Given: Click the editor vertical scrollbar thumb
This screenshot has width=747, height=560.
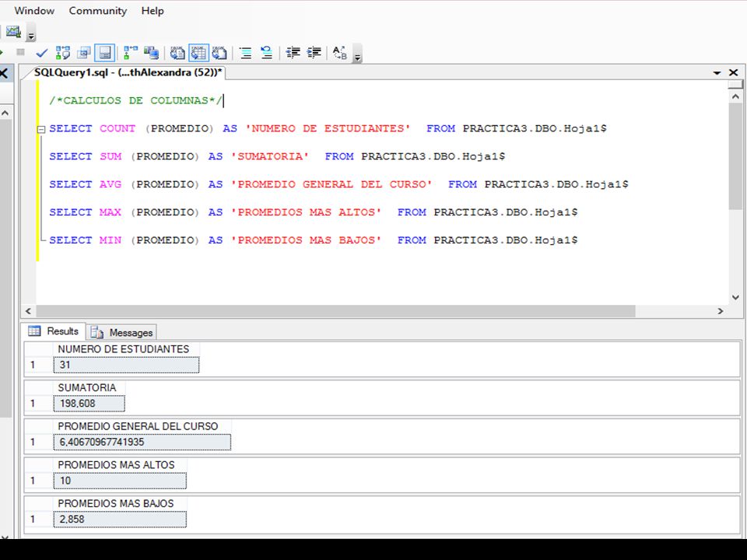Looking at the screenshot, I should click(735, 156).
